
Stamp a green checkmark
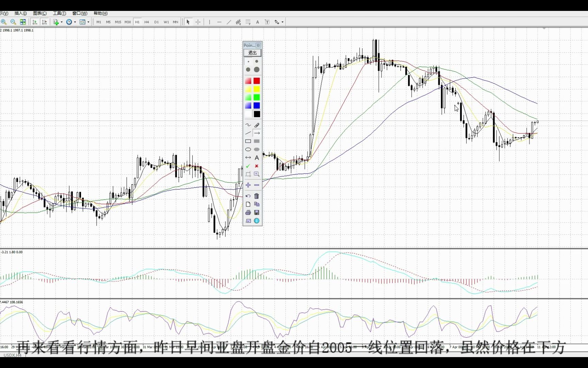248,166
